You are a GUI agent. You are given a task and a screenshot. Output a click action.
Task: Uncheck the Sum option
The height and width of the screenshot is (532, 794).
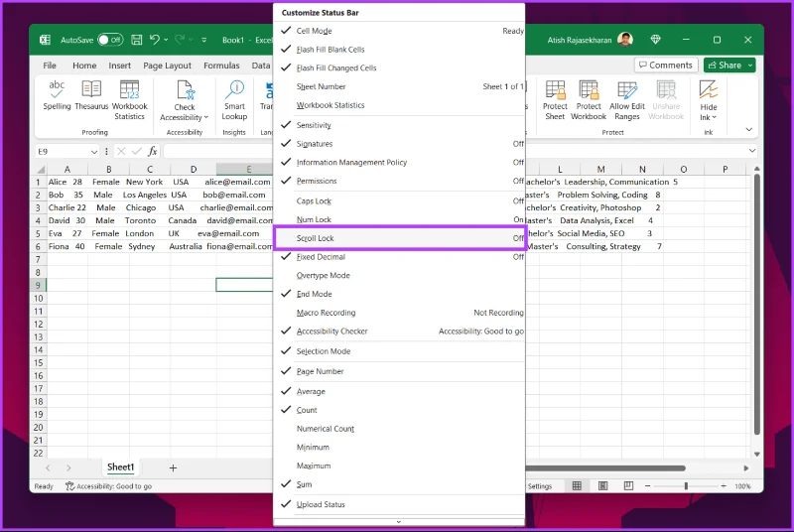pyautogui.click(x=399, y=484)
